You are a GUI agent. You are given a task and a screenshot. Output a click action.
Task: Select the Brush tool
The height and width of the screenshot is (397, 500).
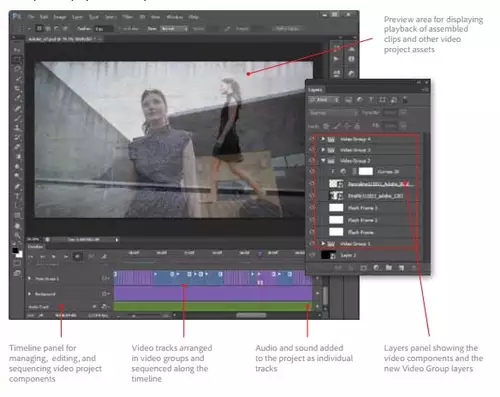[x=17, y=118]
